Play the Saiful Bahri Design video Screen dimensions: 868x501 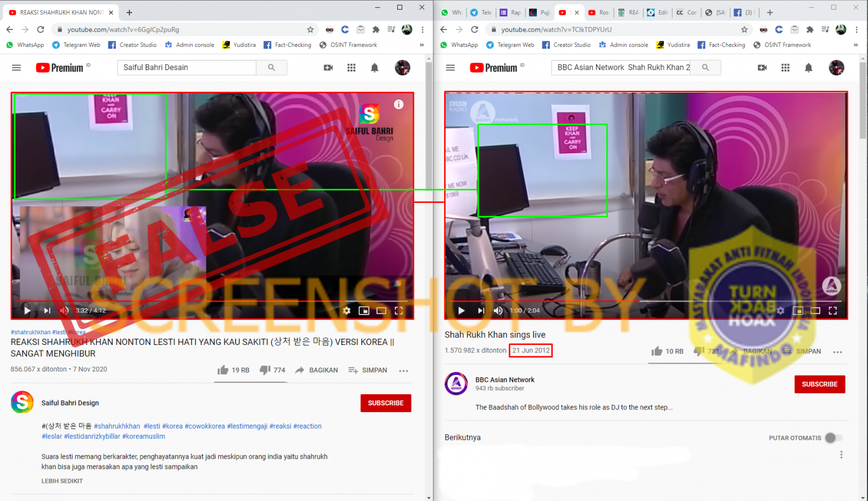[x=27, y=310]
